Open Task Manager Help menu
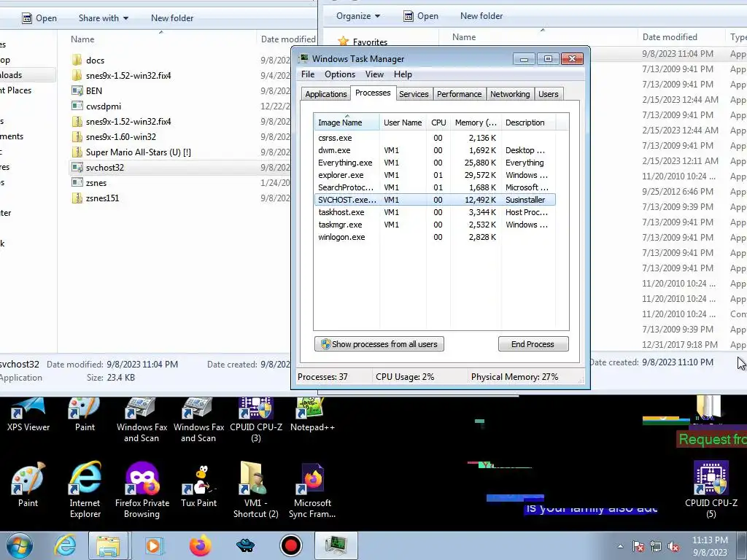 (x=403, y=74)
